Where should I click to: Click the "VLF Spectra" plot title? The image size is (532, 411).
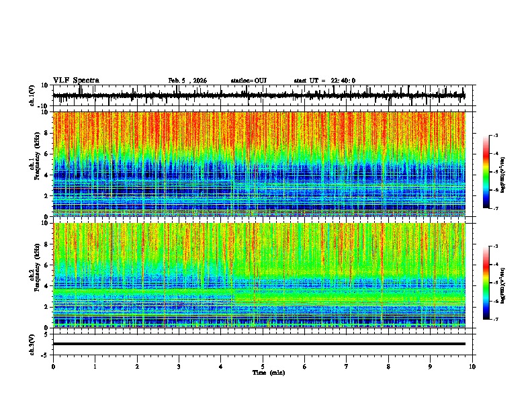tap(76, 81)
